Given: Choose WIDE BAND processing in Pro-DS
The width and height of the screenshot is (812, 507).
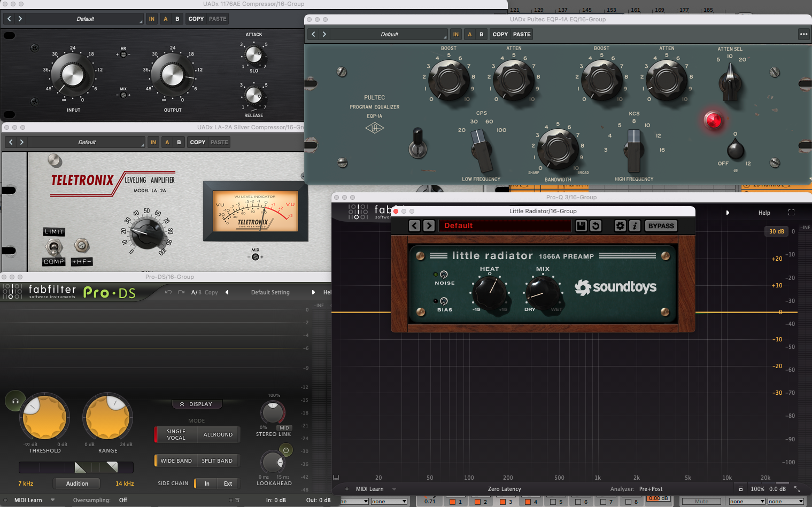Looking at the screenshot, I should (176, 461).
